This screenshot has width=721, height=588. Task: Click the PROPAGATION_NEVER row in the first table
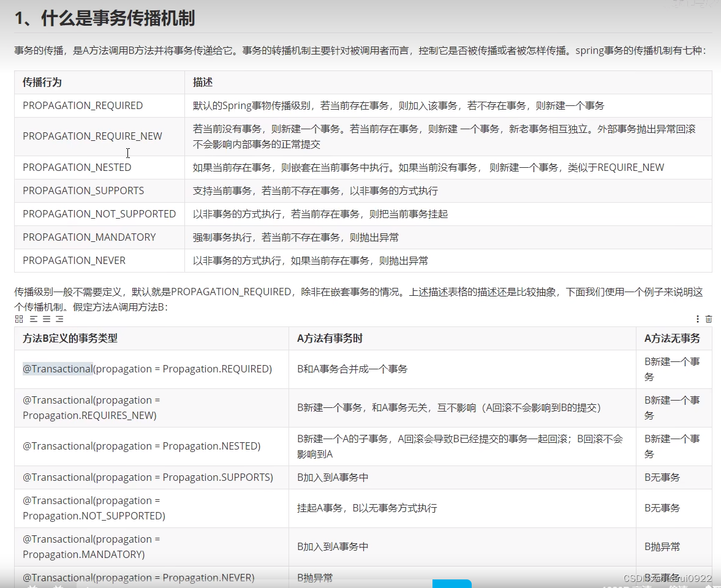74,260
